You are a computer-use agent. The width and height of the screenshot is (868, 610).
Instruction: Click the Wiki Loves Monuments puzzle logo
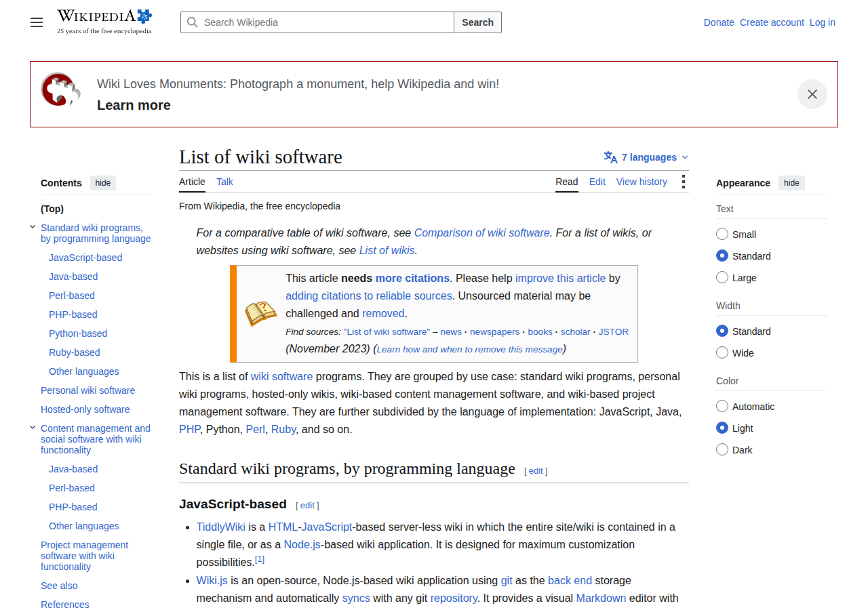[x=61, y=90]
